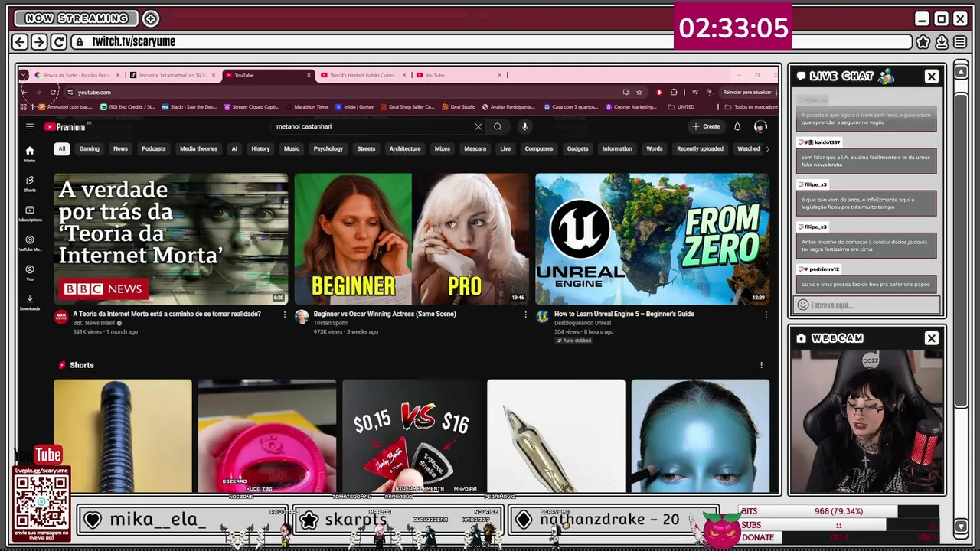980x551 pixels.
Task: Open Home in the YouTube sidebar
Action: point(29,154)
